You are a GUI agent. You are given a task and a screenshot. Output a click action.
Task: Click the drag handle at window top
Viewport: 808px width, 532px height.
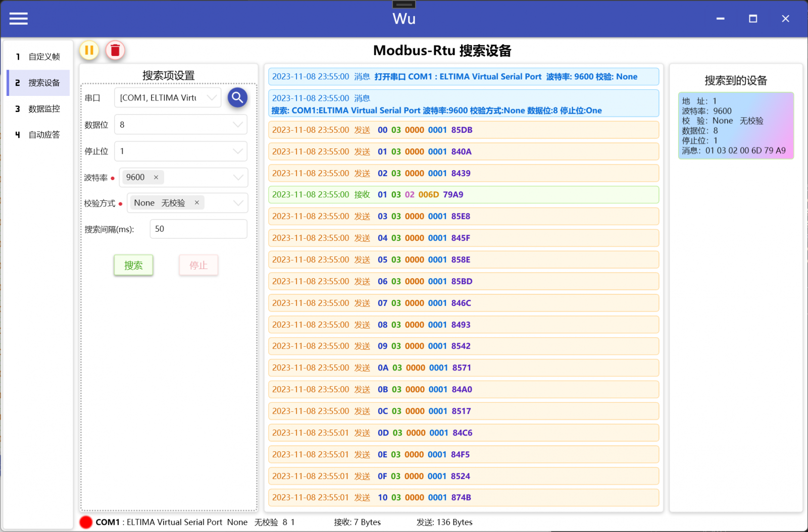404,4
